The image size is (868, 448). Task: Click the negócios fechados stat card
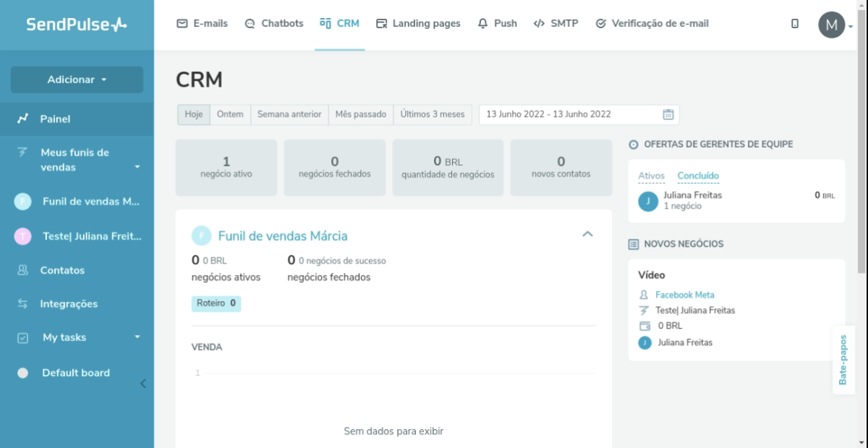point(334,167)
